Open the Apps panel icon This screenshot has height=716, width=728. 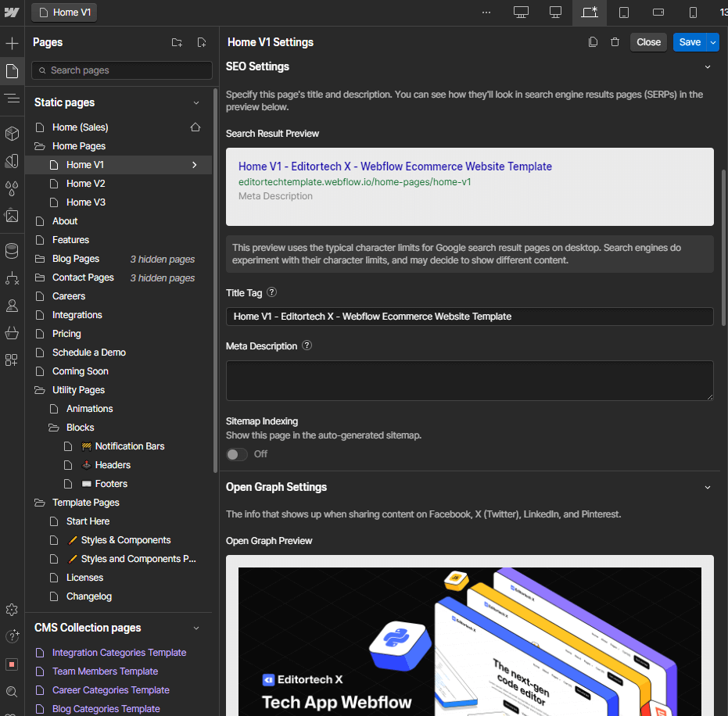[12, 360]
